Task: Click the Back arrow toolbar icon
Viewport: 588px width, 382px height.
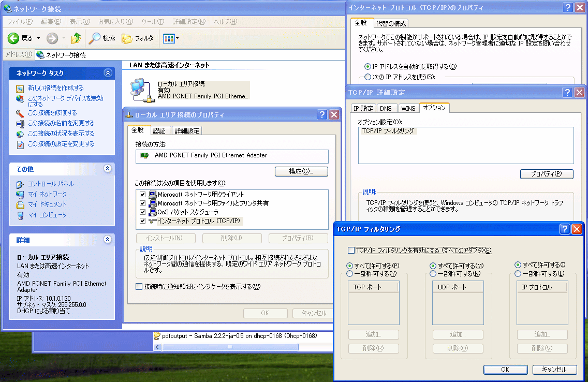Action: coord(13,38)
